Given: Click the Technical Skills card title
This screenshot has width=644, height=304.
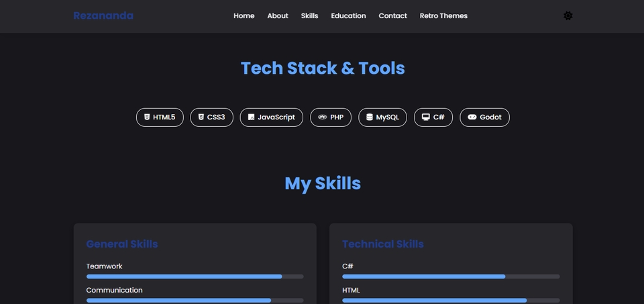Looking at the screenshot, I should (383, 244).
